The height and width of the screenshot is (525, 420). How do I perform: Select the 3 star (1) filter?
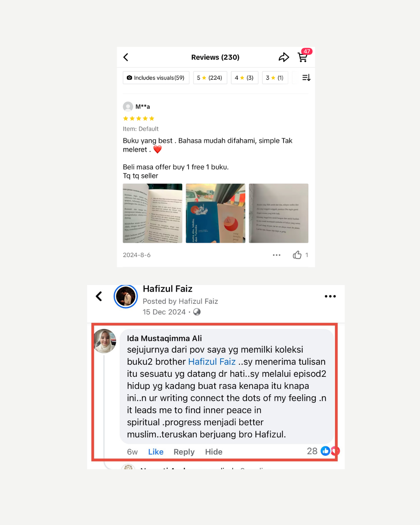click(x=275, y=78)
